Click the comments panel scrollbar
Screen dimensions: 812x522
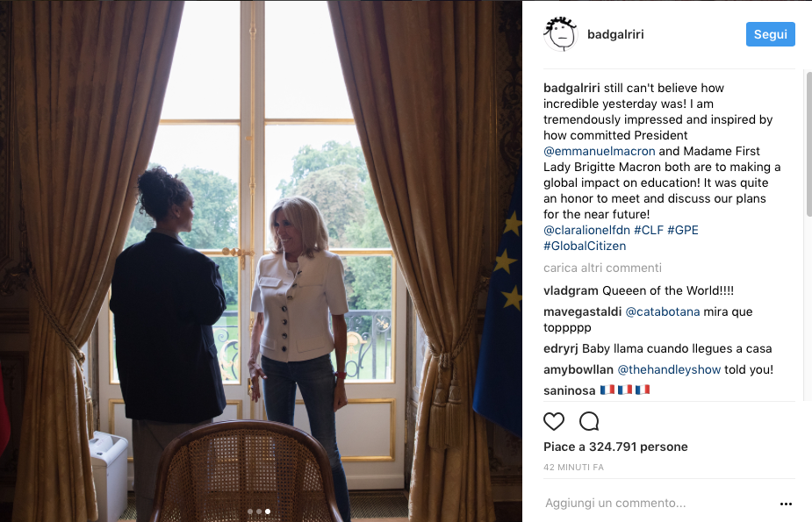[x=808, y=144]
